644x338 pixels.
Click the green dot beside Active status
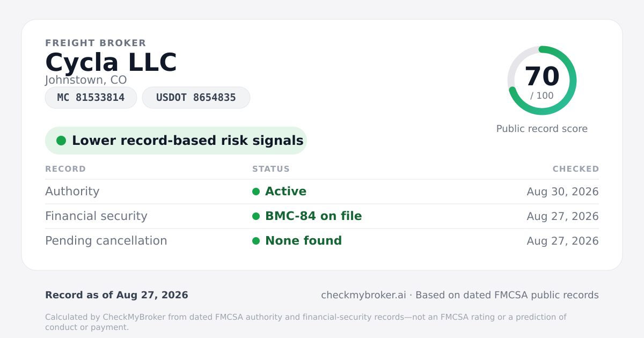tap(256, 192)
